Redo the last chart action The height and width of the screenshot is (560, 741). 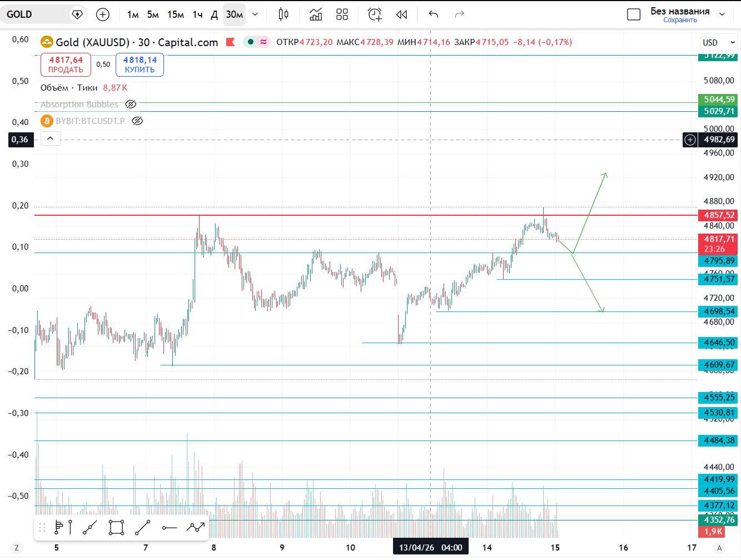click(x=459, y=14)
